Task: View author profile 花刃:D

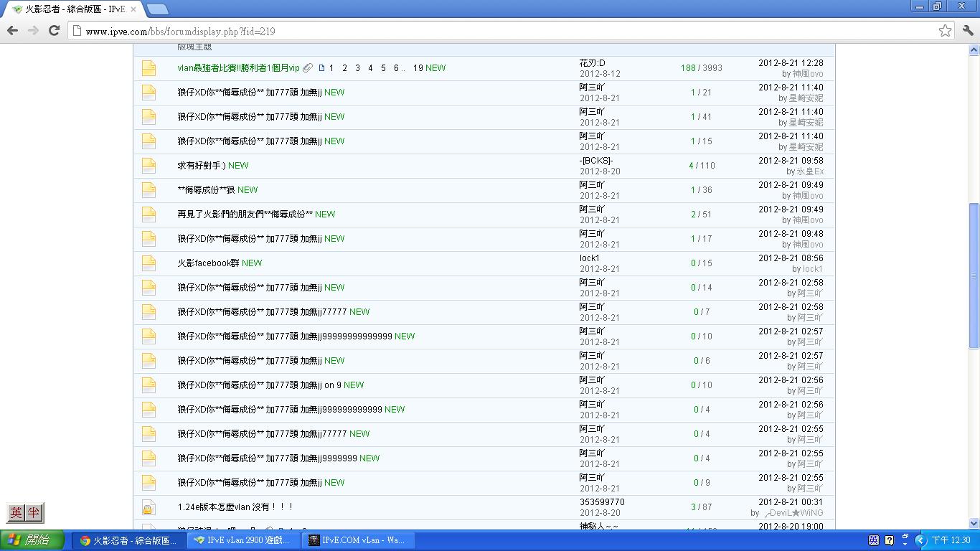Action: point(592,63)
